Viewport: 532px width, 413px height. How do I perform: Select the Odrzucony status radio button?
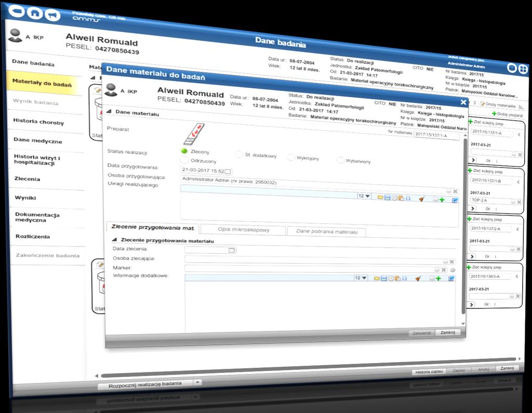[184, 160]
